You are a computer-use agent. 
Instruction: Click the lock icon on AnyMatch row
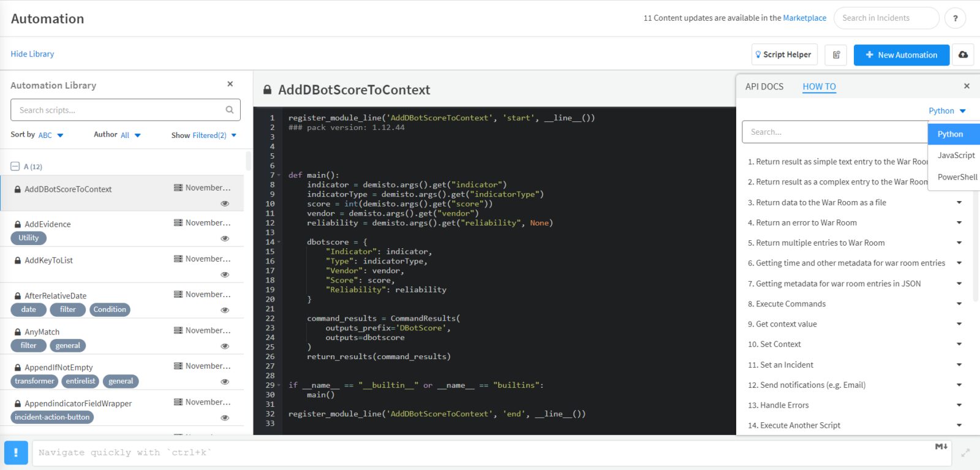click(18, 332)
